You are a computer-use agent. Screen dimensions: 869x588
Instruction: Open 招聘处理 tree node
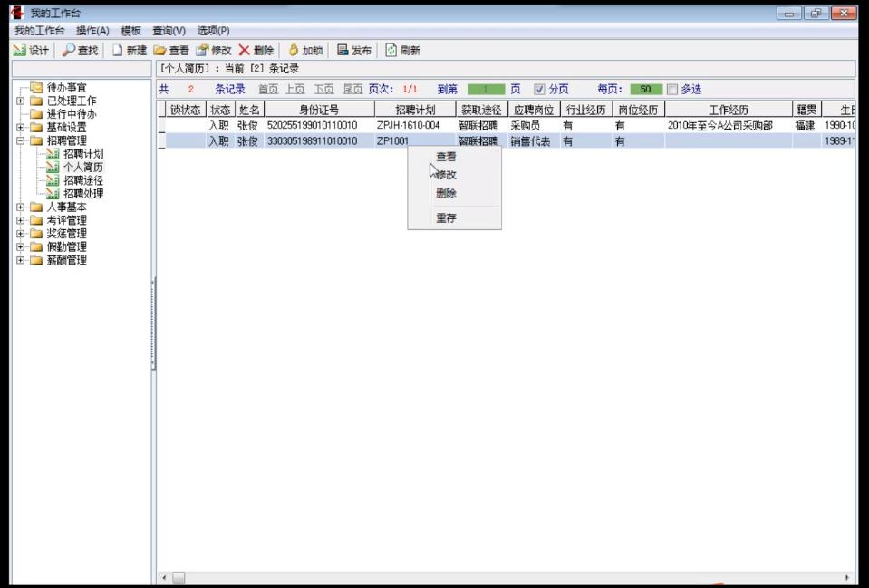83,194
